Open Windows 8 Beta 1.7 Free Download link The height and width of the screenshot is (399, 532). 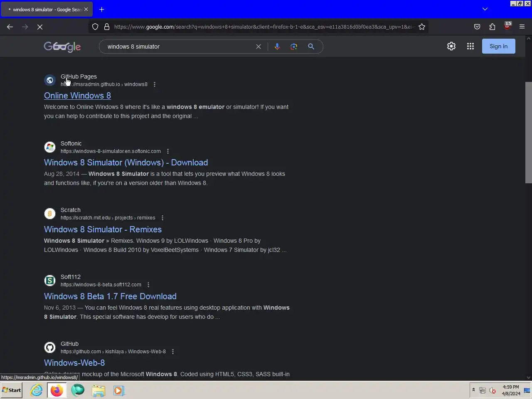click(x=110, y=296)
